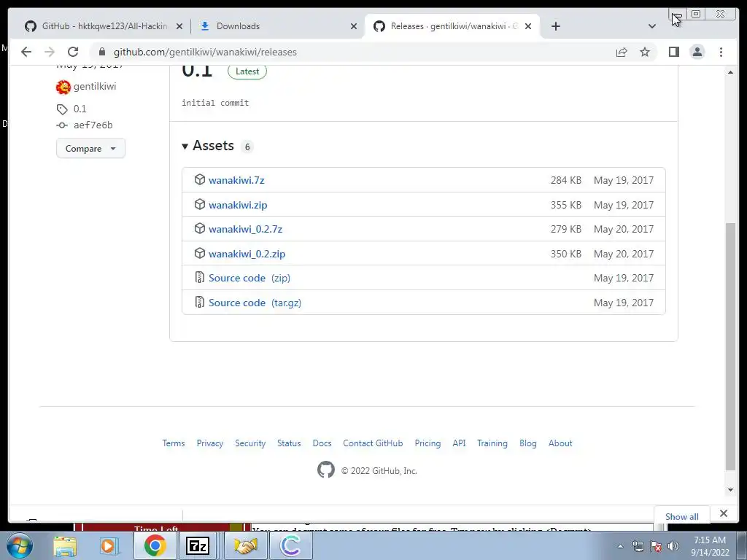This screenshot has width=747, height=560.
Task: Open the tab search chevron
Action: coord(651,26)
